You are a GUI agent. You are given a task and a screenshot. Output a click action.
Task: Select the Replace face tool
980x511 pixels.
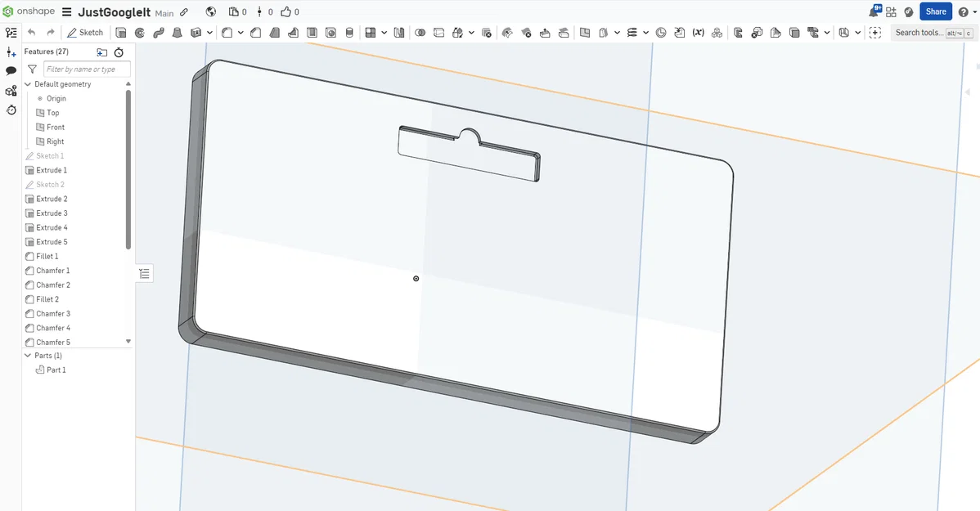pyautogui.click(x=564, y=33)
